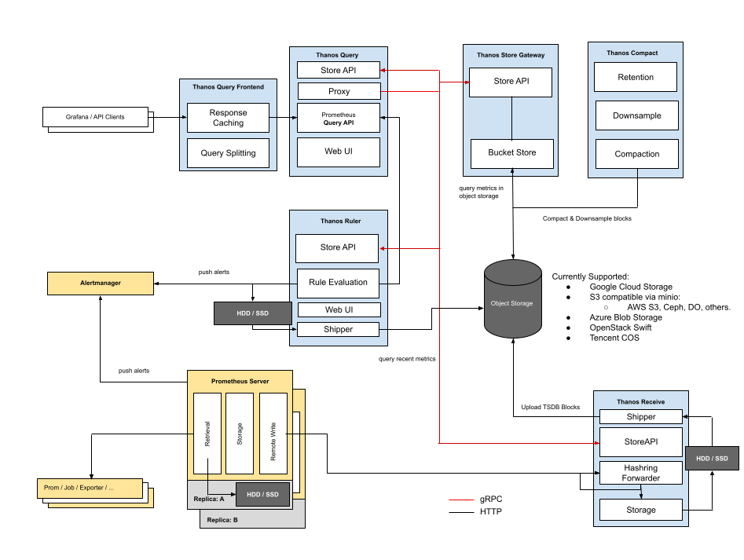Click the gRPC legend label

click(x=491, y=499)
